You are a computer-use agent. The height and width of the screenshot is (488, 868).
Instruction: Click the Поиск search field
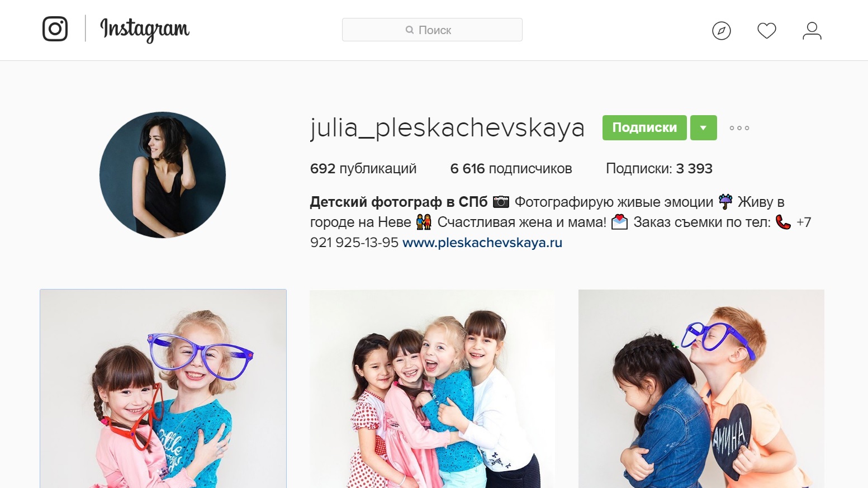click(x=432, y=30)
